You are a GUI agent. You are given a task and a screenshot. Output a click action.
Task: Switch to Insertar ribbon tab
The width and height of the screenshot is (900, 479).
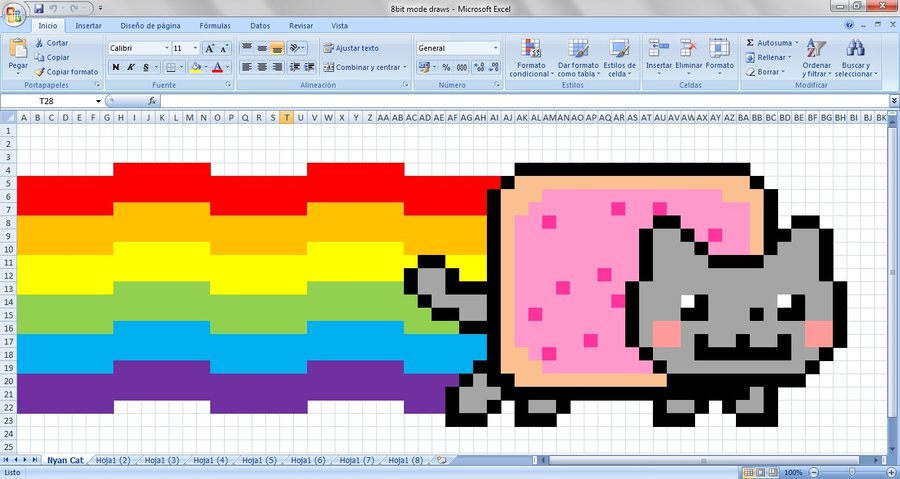coord(88,25)
